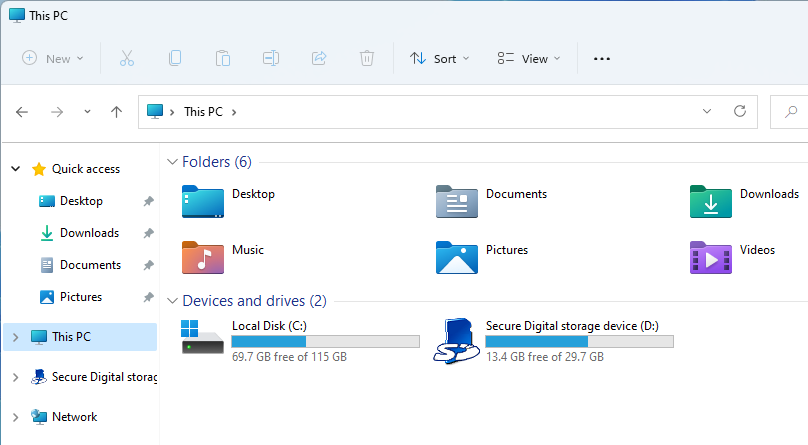
Task: Click the Cut scissors icon
Action: click(127, 58)
